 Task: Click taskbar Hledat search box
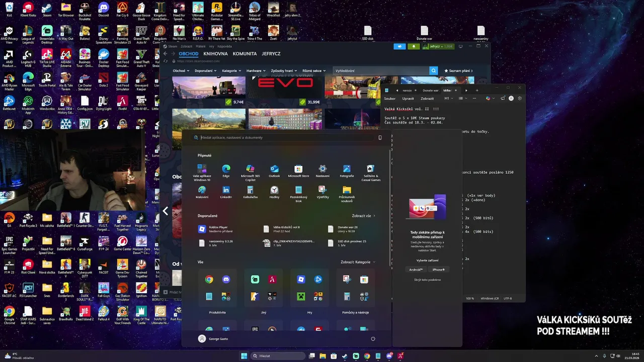coord(278,356)
